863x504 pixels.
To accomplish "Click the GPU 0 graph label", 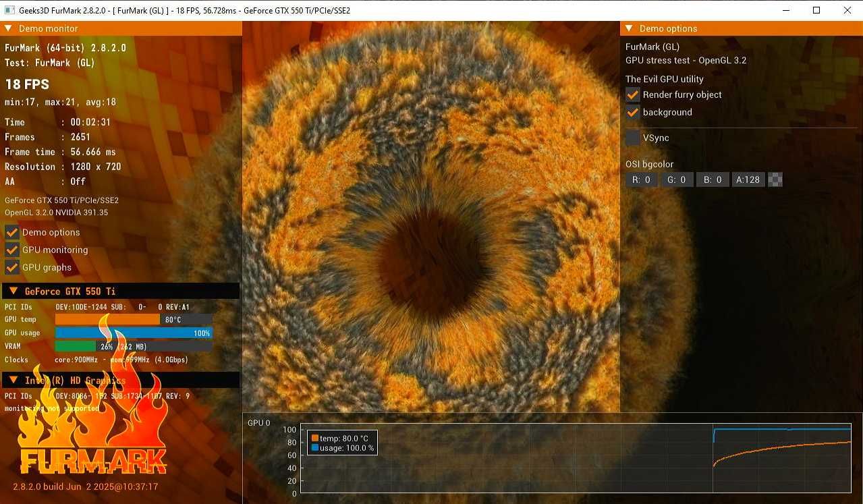I will [258, 423].
